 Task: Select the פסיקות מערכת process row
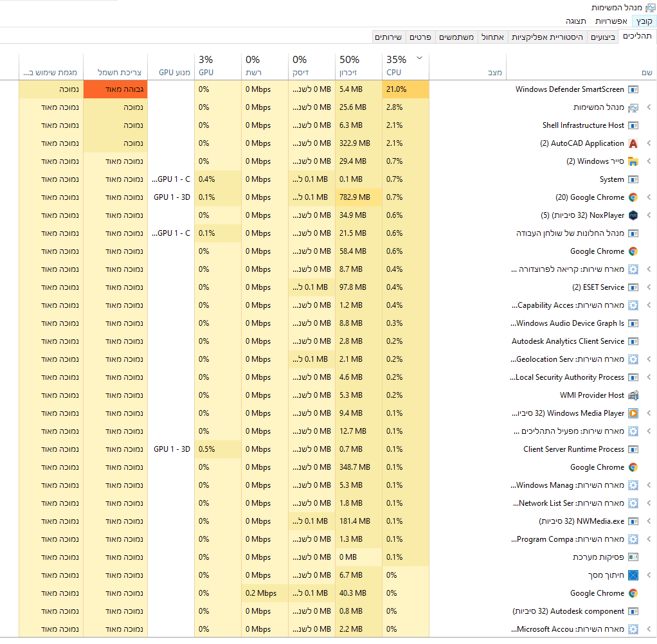[328, 557]
